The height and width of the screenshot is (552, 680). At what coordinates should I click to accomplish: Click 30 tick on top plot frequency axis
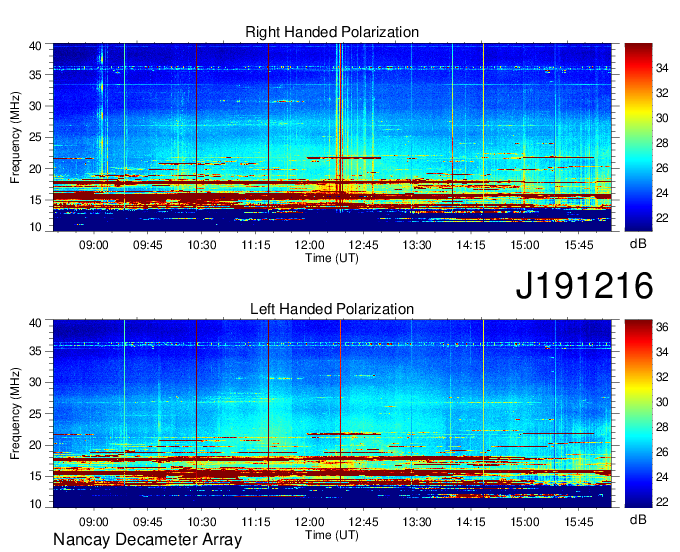(x=35, y=106)
